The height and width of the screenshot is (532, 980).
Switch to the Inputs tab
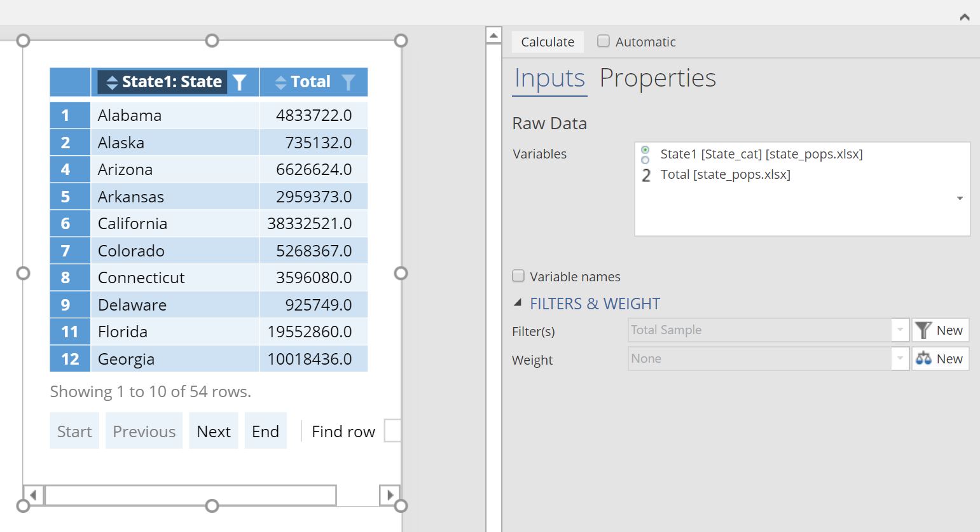[549, 78]
